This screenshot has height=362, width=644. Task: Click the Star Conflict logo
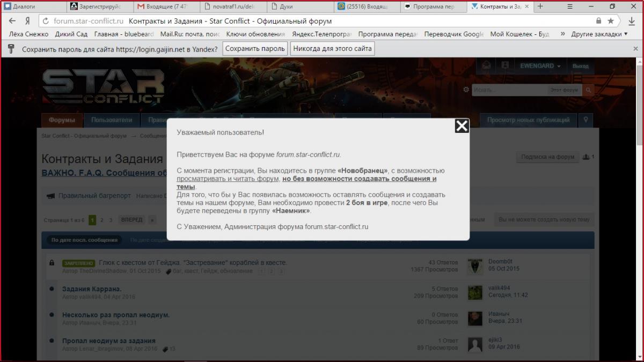coord(103,86)
